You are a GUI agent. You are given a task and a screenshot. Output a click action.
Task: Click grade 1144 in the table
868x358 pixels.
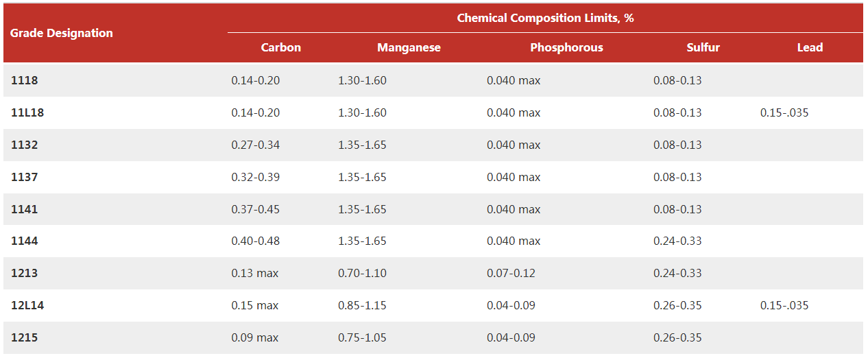(25, 241)
